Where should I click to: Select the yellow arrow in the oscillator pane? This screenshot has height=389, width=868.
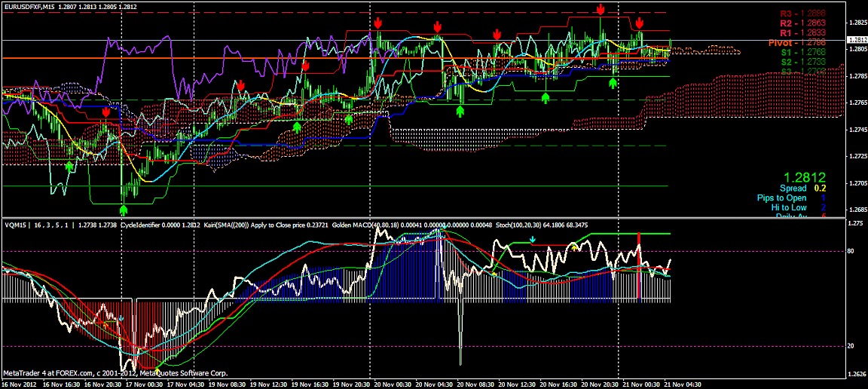576,247
